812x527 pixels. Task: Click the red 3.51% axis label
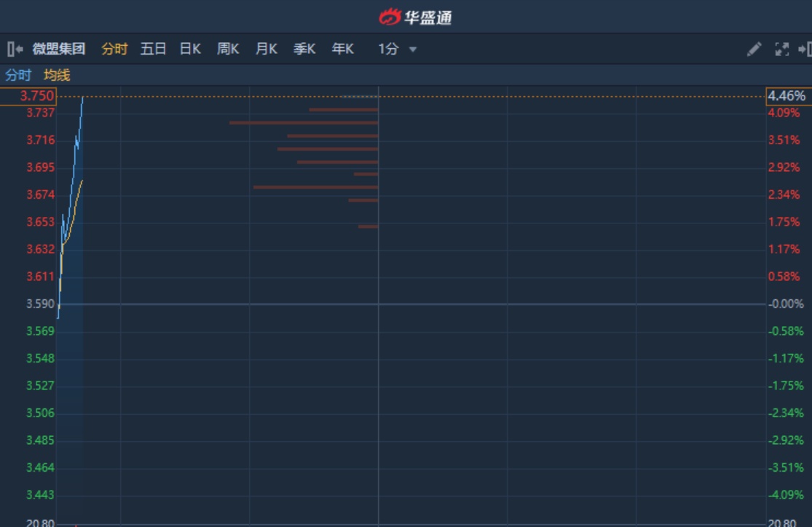point(784,140)
